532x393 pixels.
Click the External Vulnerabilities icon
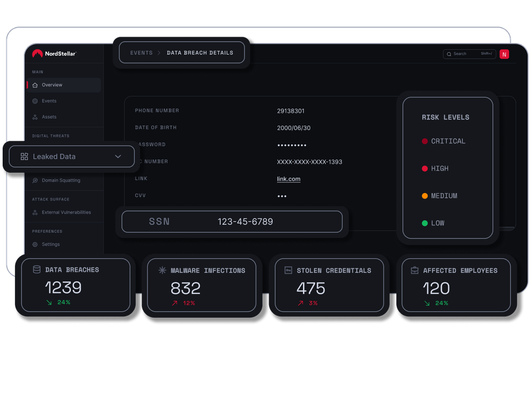[35, 212]
